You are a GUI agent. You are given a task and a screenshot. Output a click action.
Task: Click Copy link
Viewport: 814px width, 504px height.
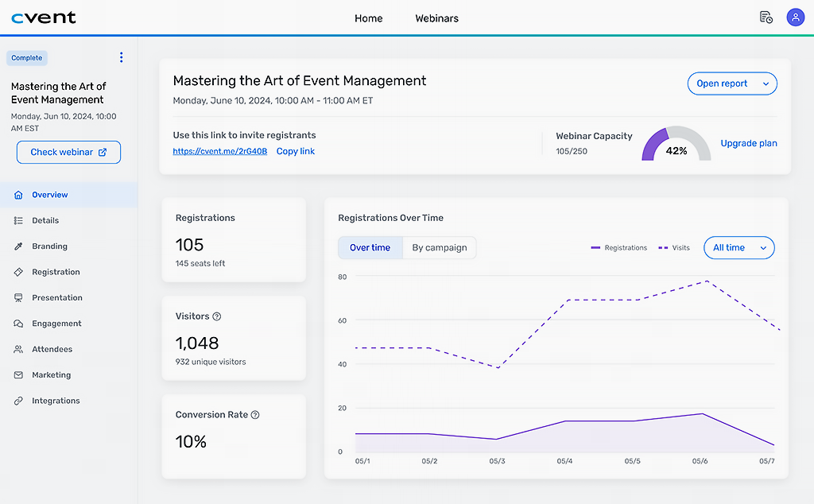point(296,151)
